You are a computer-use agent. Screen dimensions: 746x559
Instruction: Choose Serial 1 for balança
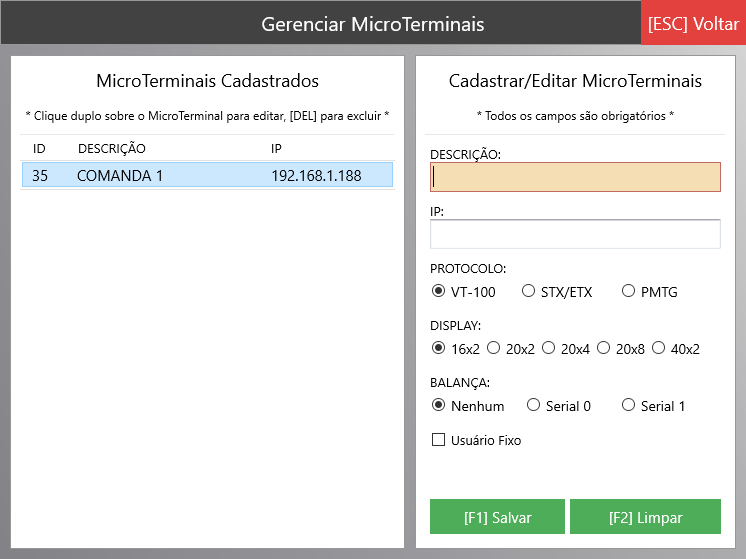pos(628,406)
